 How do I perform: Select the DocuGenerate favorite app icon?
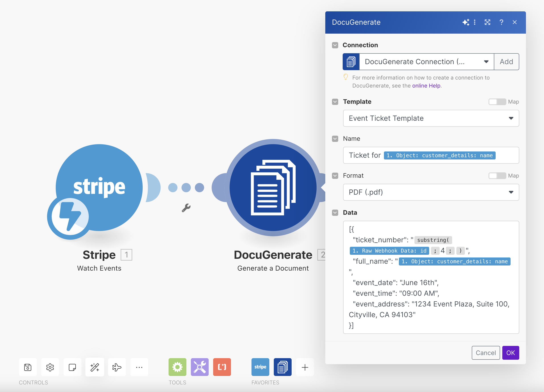tap(283, 367)
